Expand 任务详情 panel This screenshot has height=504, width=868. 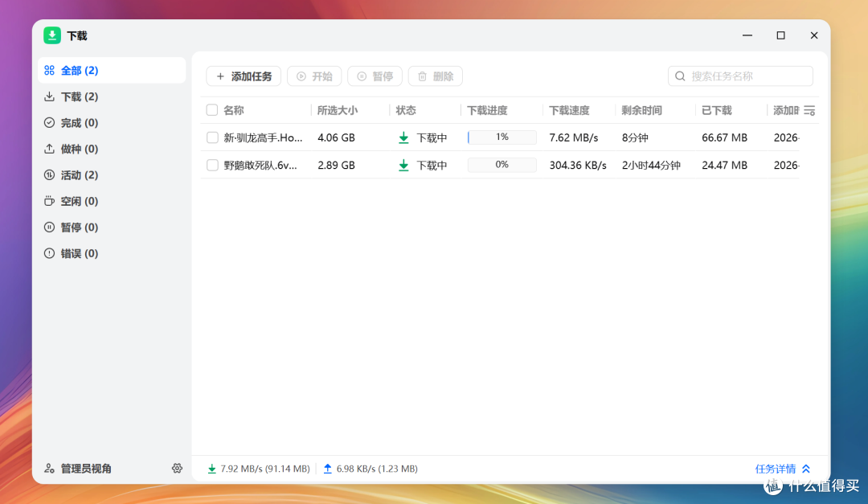[783, 469]
